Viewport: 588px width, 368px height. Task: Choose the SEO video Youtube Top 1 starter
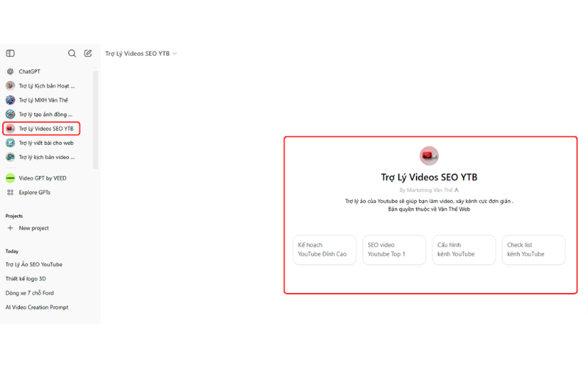[394, 250]
